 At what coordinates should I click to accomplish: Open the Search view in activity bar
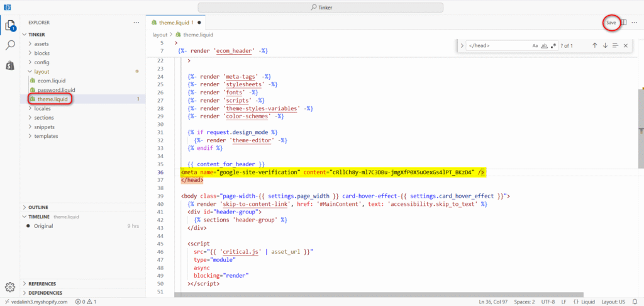coord(10,45)
